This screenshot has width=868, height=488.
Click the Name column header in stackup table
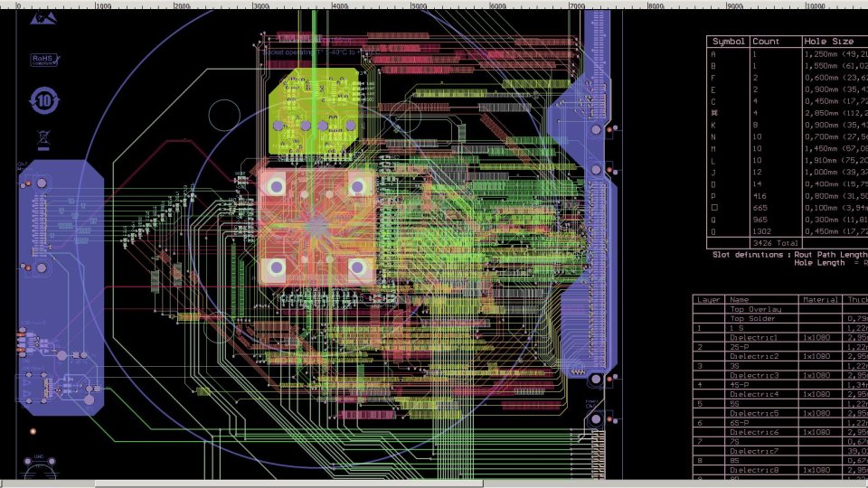(x=739, y=299)
